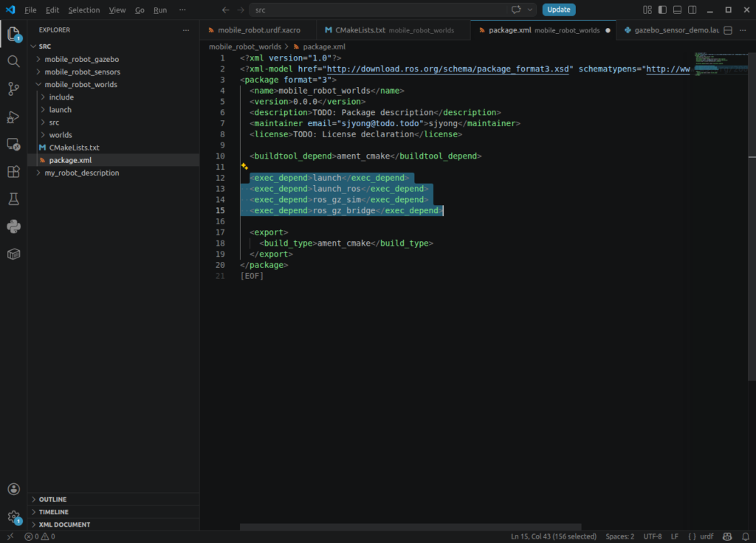The height and width of the screenshot is (543, 756).
Task: Open the Testing flask icon
Action: coord(13,199)
